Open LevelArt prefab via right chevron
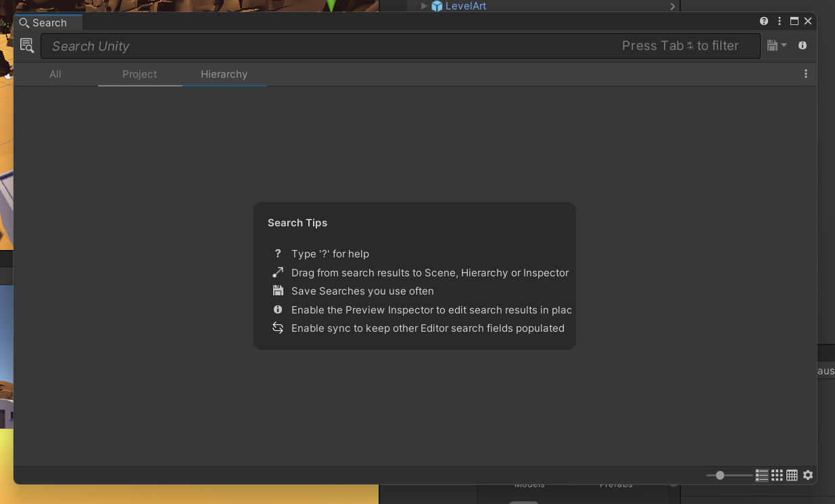The image size is (835, 504). pyautogui.click(x=673, y=6)
